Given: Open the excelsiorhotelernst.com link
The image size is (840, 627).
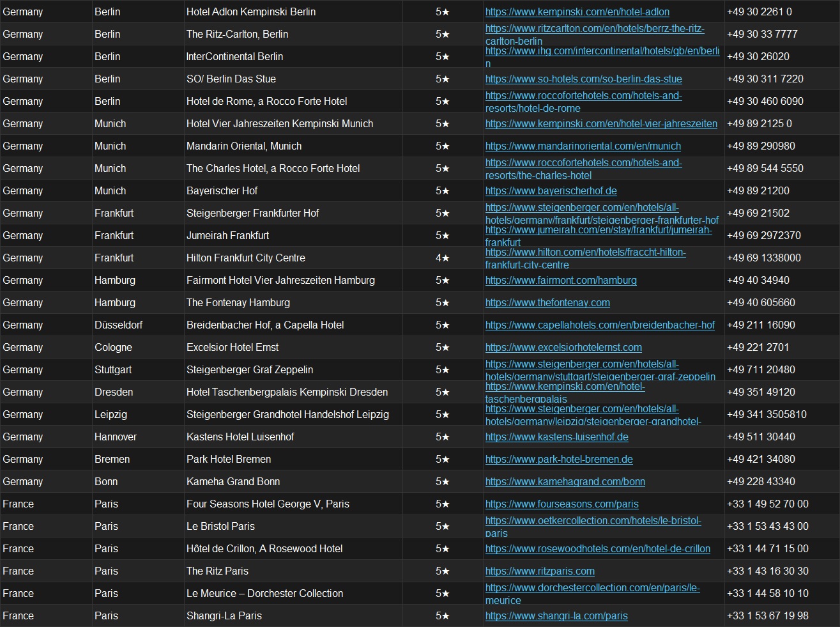Looking at the screenshot, I should pyautogui.click(x=563, y=347).
